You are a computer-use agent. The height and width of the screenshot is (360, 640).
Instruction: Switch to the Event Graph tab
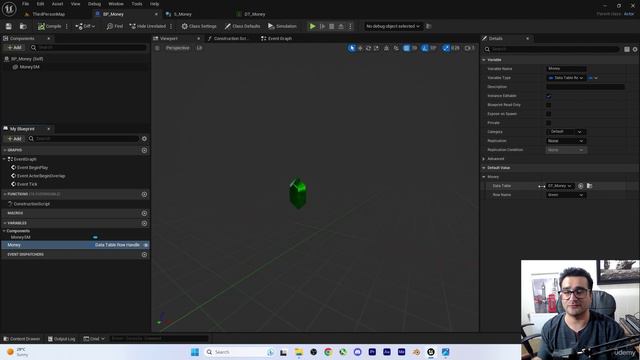(x=277, y=38)
